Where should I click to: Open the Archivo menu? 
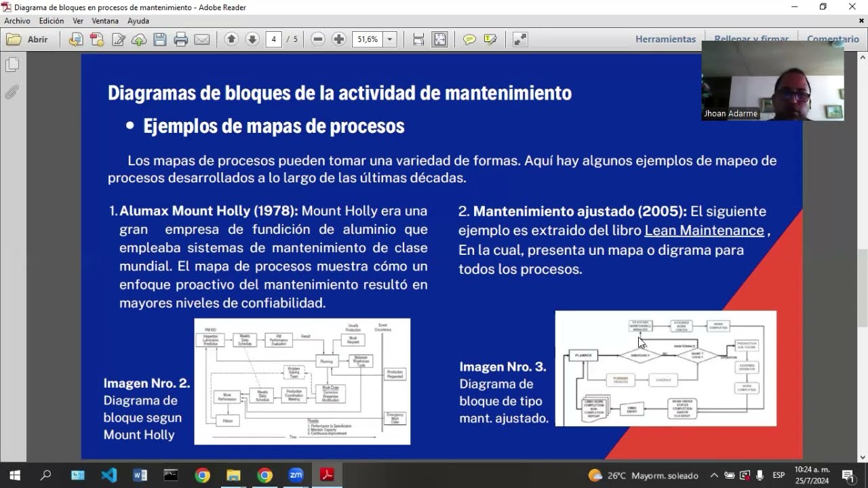(x=17, y=21)
